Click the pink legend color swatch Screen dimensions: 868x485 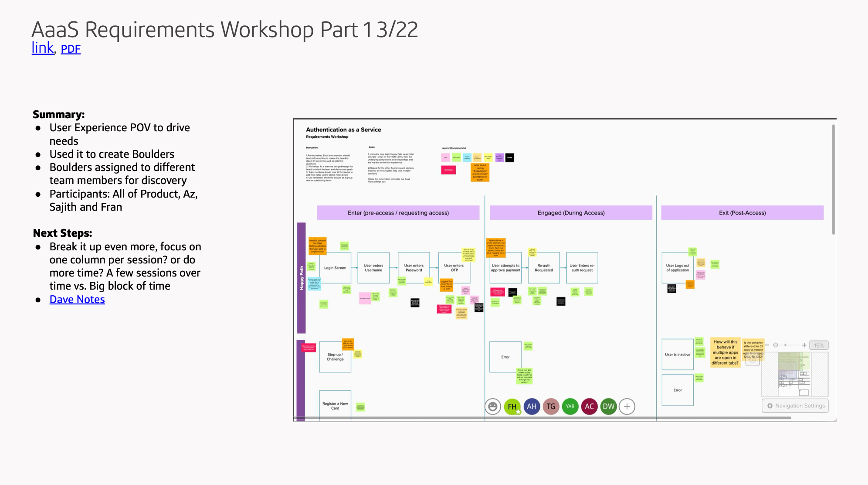(x=445, y=157)
